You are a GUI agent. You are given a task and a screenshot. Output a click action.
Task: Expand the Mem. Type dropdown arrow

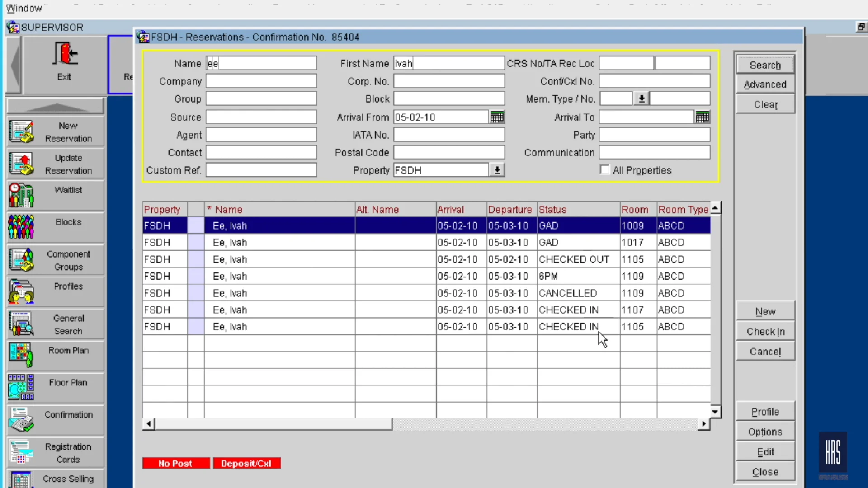click(x=641, y=99)
